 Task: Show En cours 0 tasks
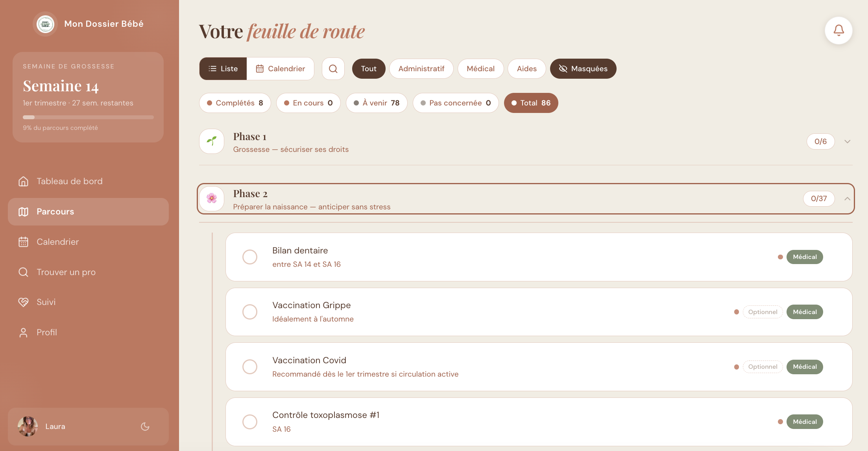pyautogui.click(x=308, y=103)
